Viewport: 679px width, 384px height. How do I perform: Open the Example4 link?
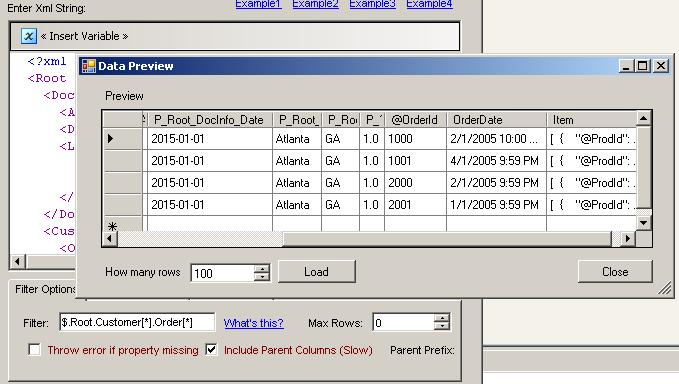[429, 4]
